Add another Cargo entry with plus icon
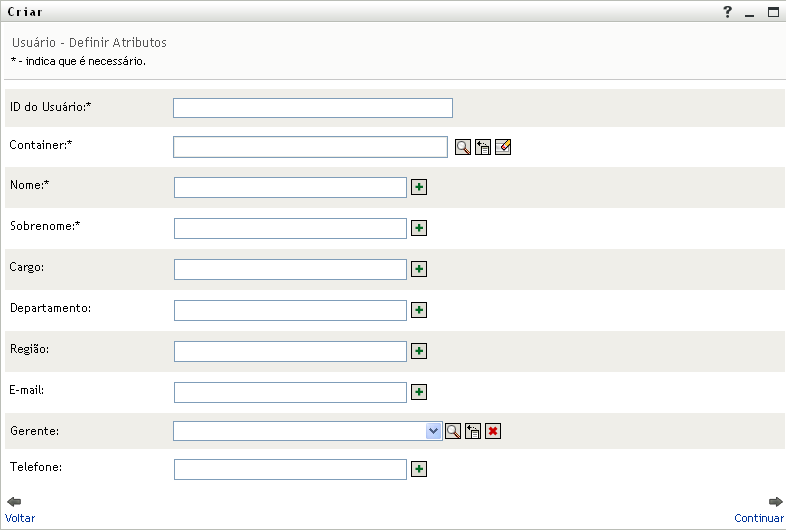 (x=420, y=269)
